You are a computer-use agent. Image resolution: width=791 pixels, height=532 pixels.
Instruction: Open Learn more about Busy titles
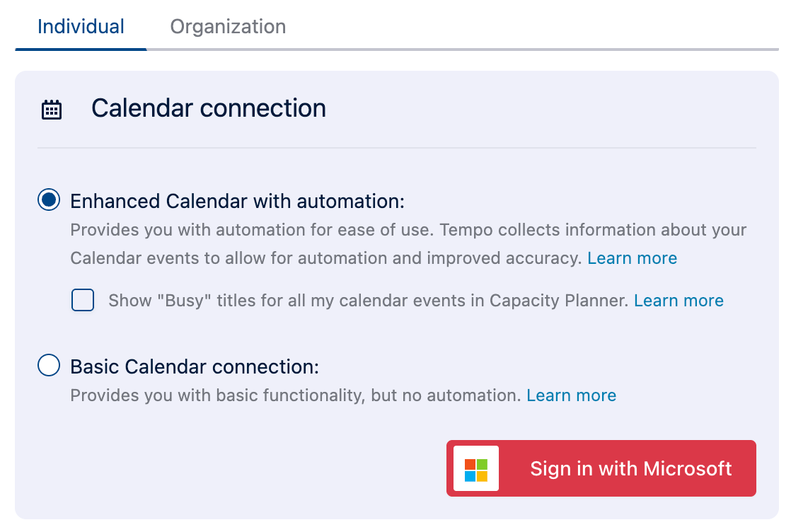click(679, 300)
